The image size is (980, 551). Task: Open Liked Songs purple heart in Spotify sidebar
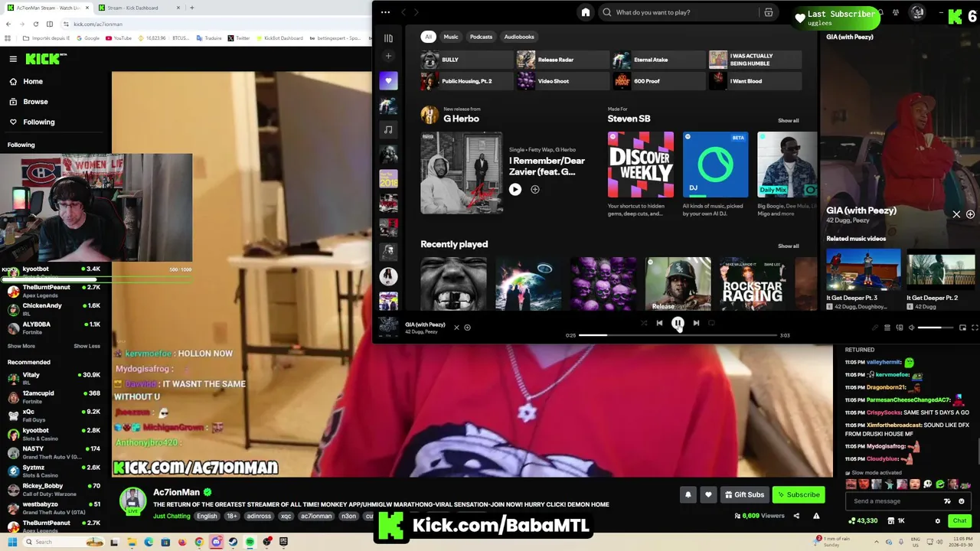[388, 80]
